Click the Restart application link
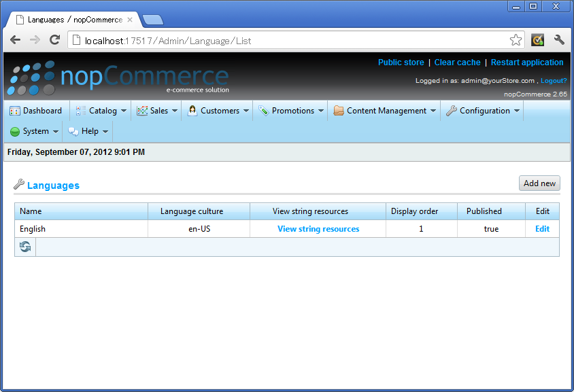Screen dimensions: 574x392 [x=527, y=63]
